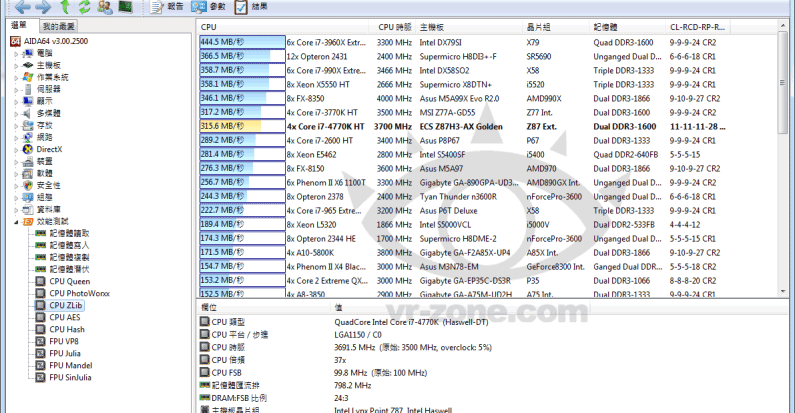Click the blue Forward arrow toolbar icon
795x413 pixels.
(x=42, y=7)
